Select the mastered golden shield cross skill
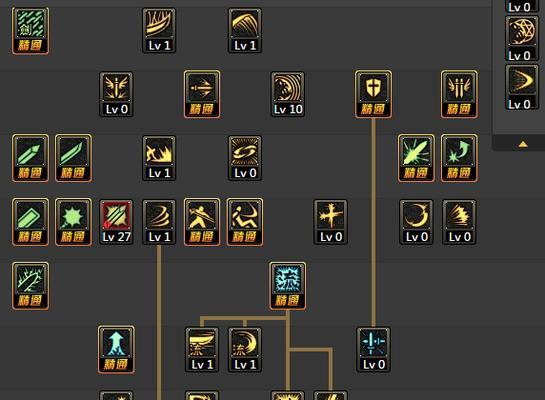 373,94
